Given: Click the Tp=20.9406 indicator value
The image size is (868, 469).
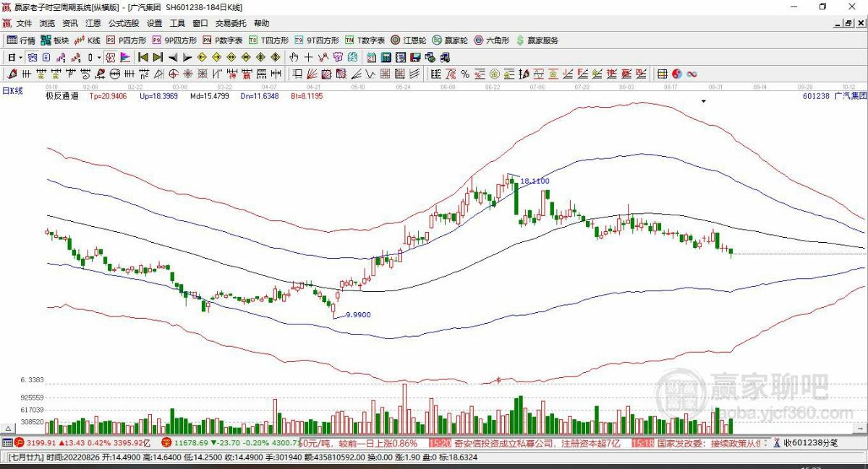Looking at the screenshot, I should pyautogui.click(x=107, y=95).
